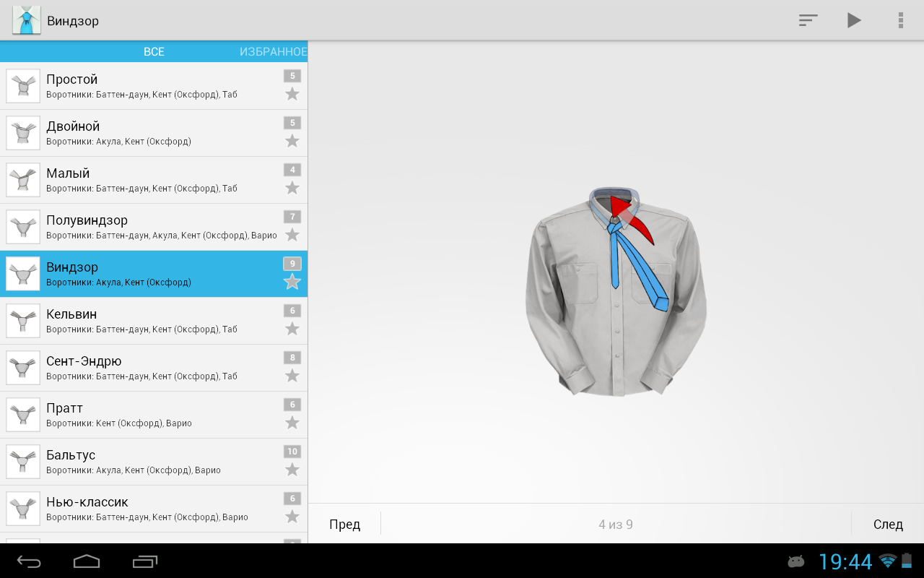Open the Полувиндзор knot title
This screenshot has height=578, width=924.
(87, 220)
